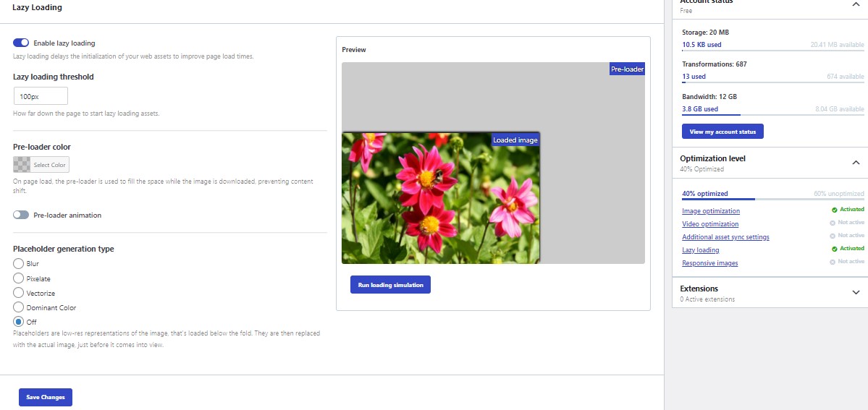Click the 3.8 GB used bandwidth text
The image size is (868, 410).
700,109
